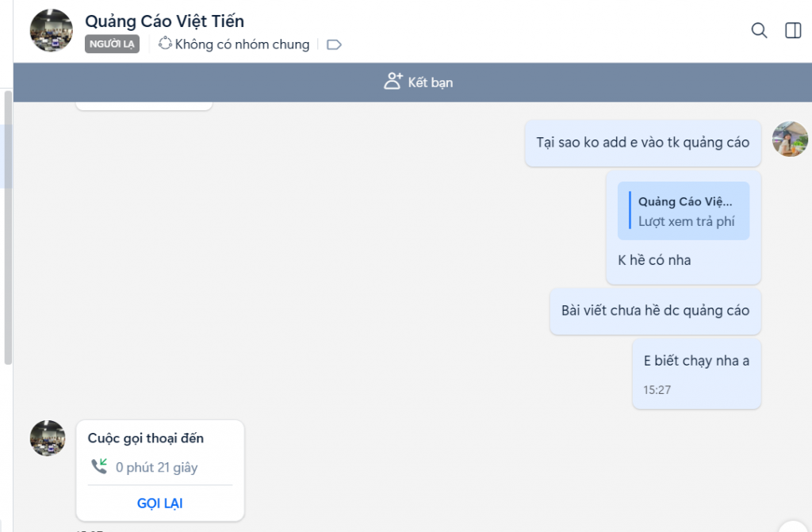Click the conversation list scrollbar on left
812x532 pixels.
(8, 228)
